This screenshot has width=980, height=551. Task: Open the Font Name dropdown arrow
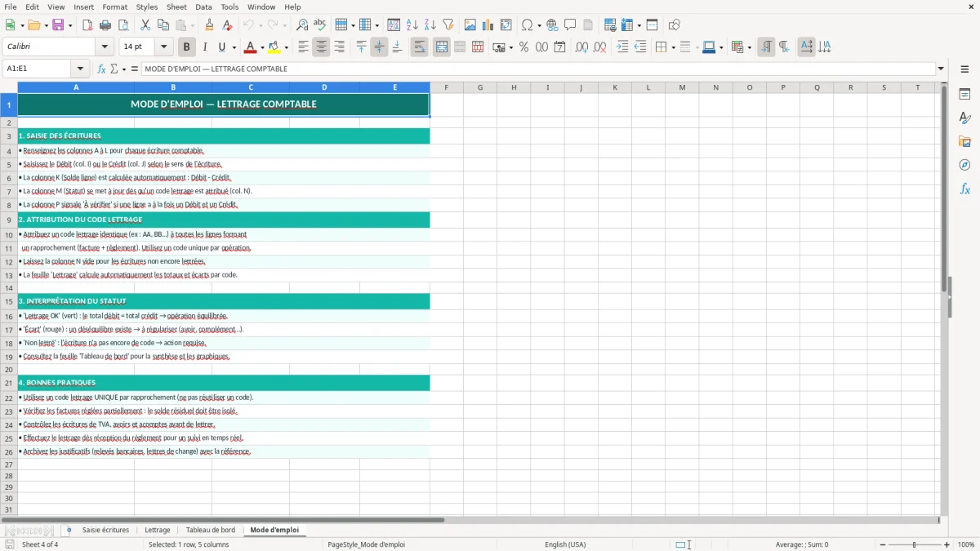click(105, 47)
